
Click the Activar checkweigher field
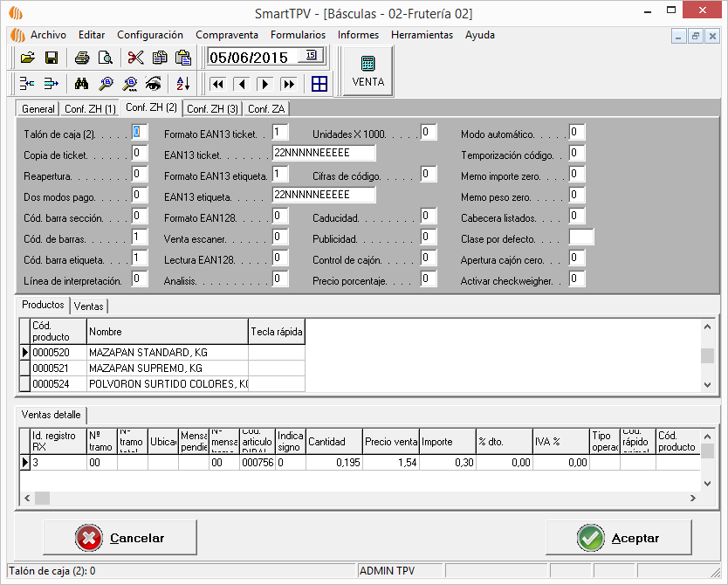(x=577, y=279)
